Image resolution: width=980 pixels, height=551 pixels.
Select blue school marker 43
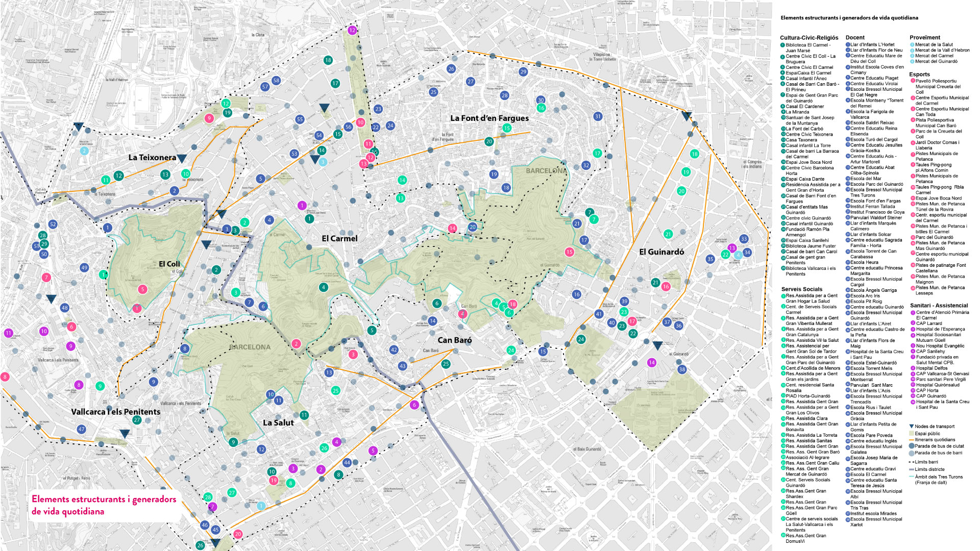pyautogui.click(x=402, y=366)
